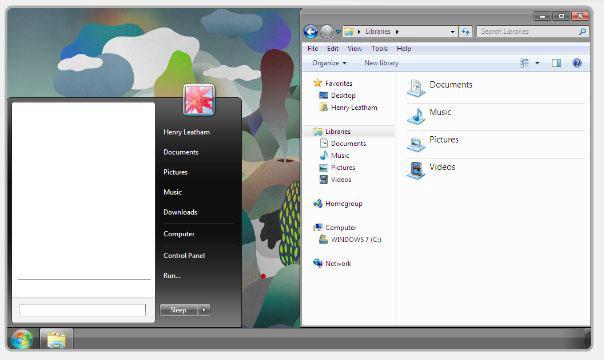
Task: Open the Tools menu
Action: tap(379, 49)
